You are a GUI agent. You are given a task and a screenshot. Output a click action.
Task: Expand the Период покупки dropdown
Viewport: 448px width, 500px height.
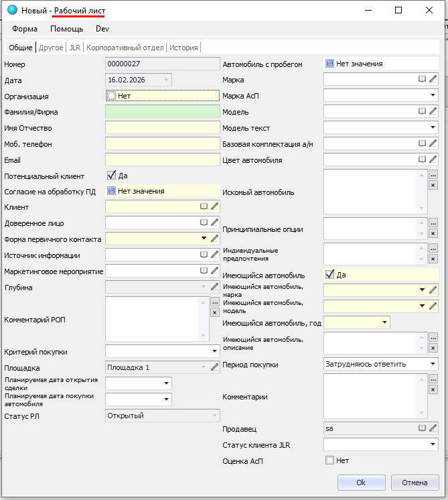(x=433, y=365)
